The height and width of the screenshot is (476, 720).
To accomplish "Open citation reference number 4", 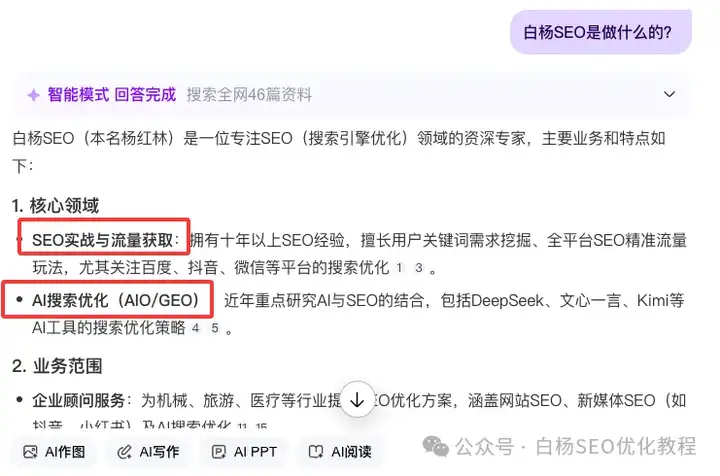I will [x=196, y=328].
